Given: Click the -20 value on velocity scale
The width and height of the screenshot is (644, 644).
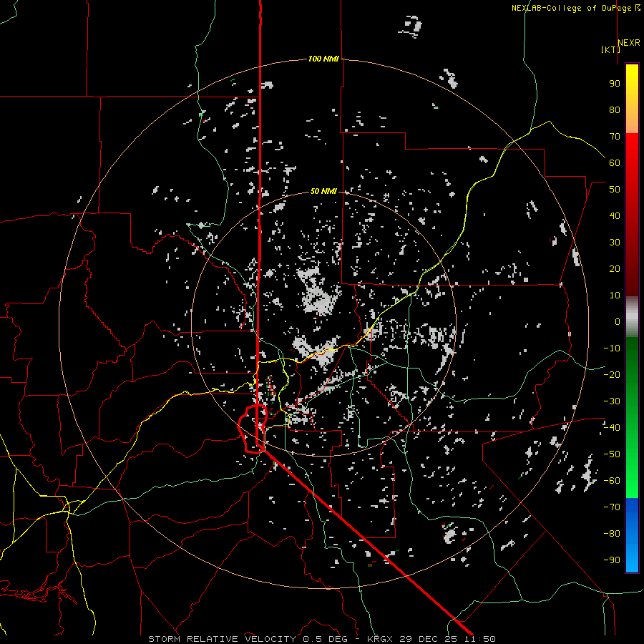Looking at the screenshot, I should (x=612, y=375).
